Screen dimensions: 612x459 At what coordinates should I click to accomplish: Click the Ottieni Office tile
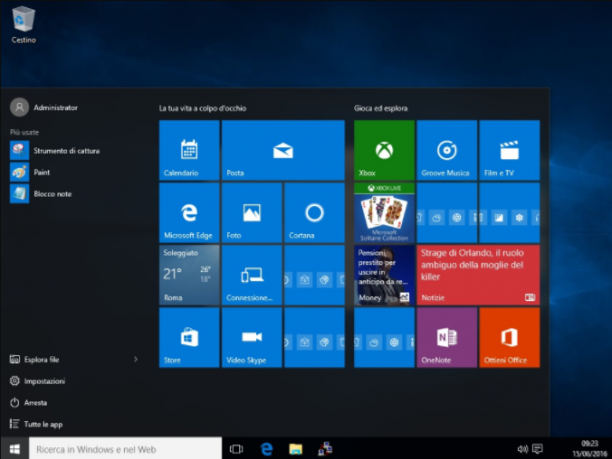[509, 338]
